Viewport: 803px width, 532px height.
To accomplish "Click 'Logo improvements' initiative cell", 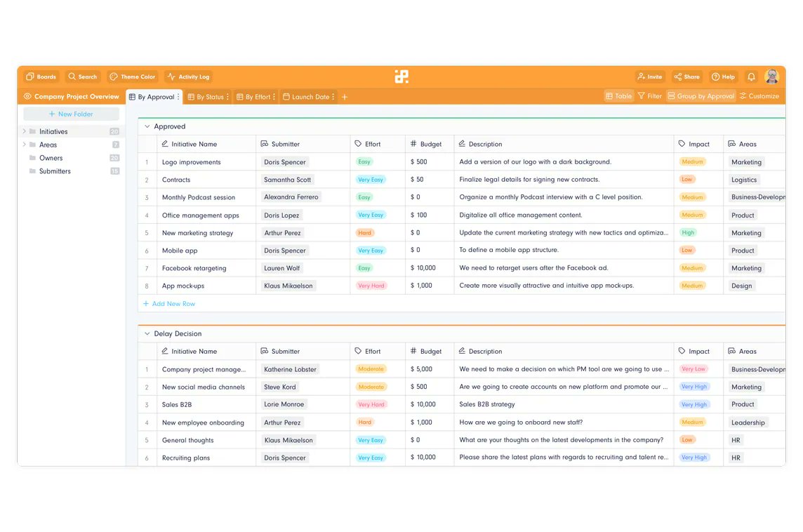I will (x=206, y=162).
